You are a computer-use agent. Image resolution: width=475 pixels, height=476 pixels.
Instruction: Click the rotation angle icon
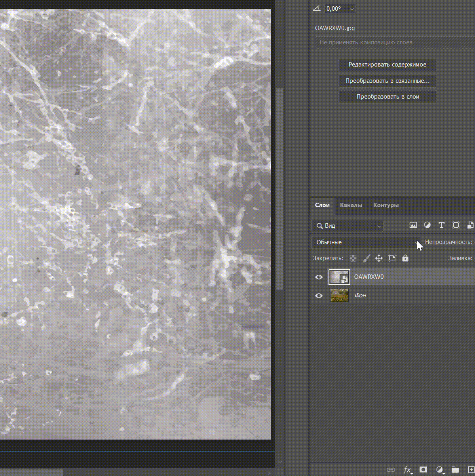click(317, 8)
